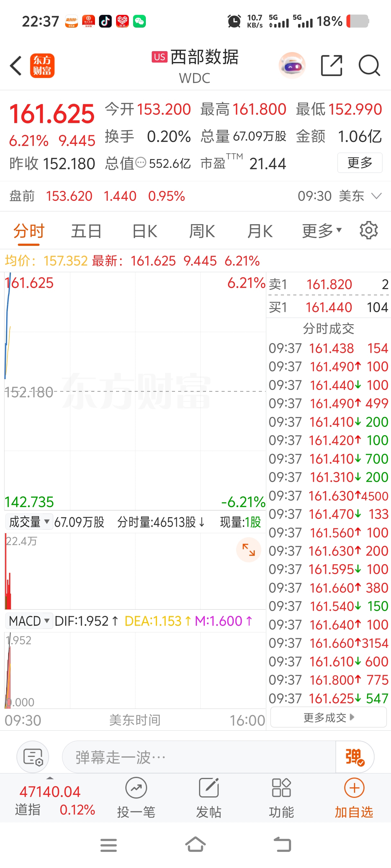
Task: Select the 分时 tab
Action: (29, 231)
